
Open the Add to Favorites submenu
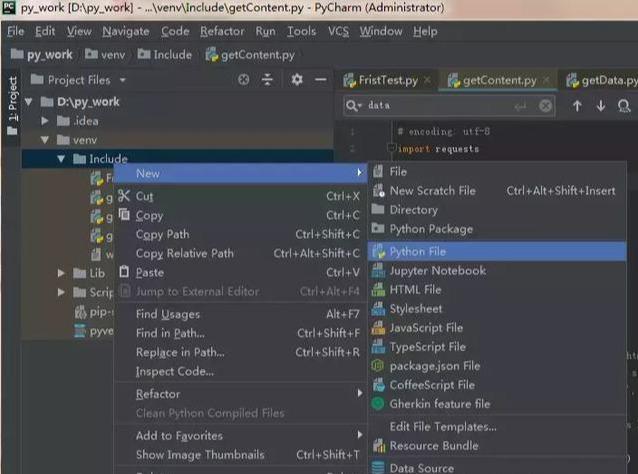tap(240, 435)
